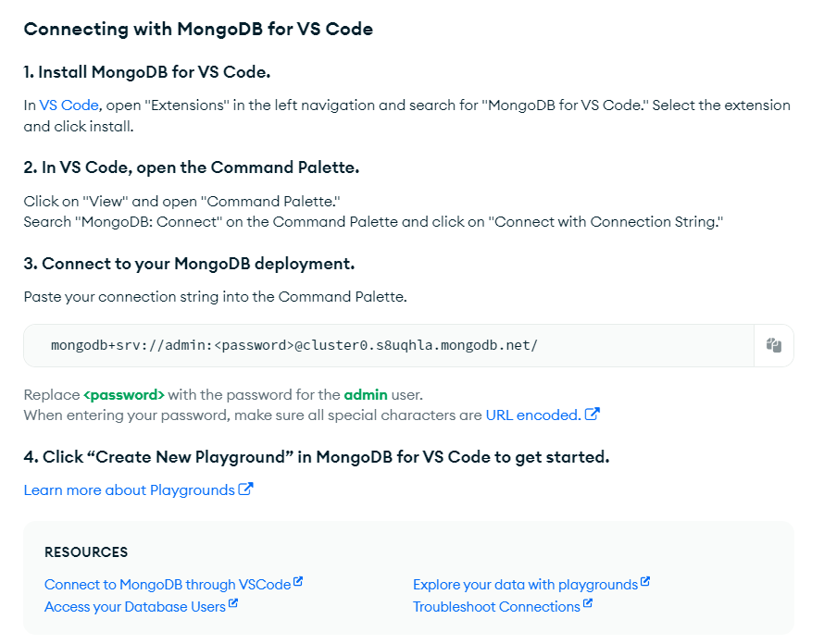
Task: Click the external icon after Explore your data with playgrounds
Action: [645, 581]
